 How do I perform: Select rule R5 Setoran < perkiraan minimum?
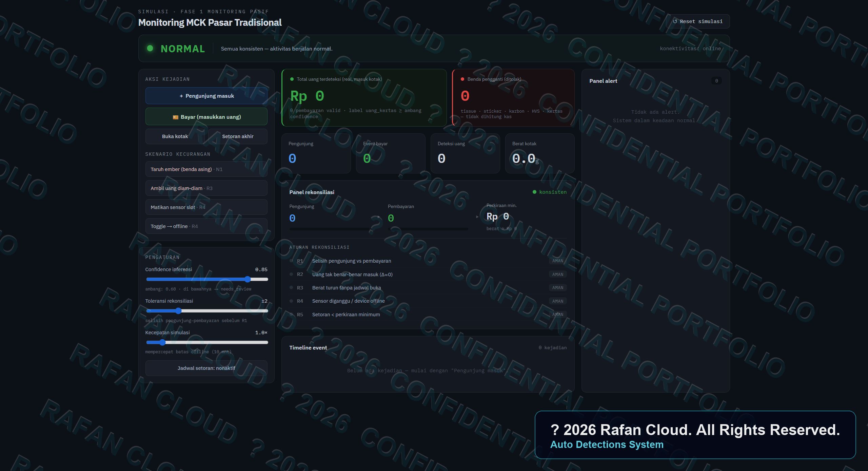click(428, 315)
